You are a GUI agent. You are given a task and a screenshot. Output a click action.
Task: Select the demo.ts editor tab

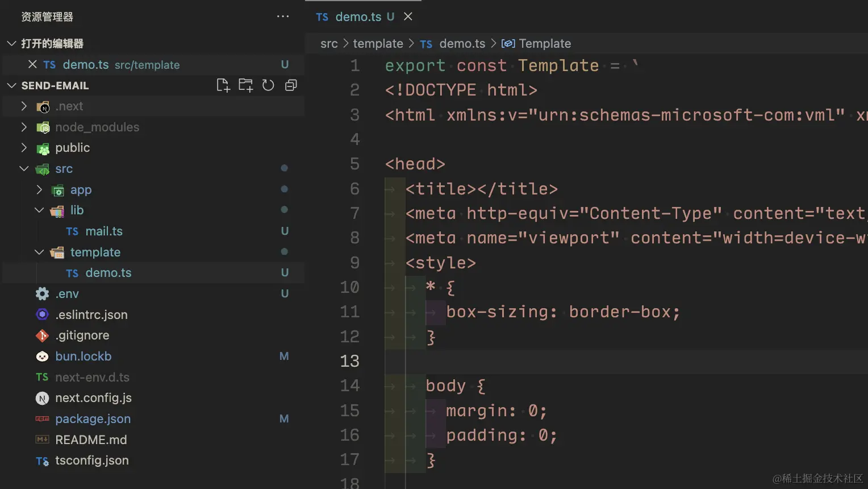click(363, 16)
